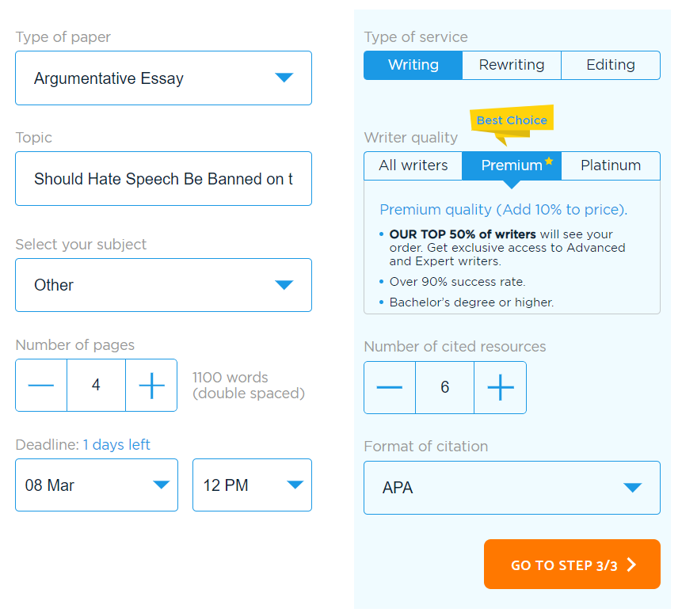The image size is (682, 616).
Task: Click the arrow icon on Go To Step button
Action: point(631,565)
